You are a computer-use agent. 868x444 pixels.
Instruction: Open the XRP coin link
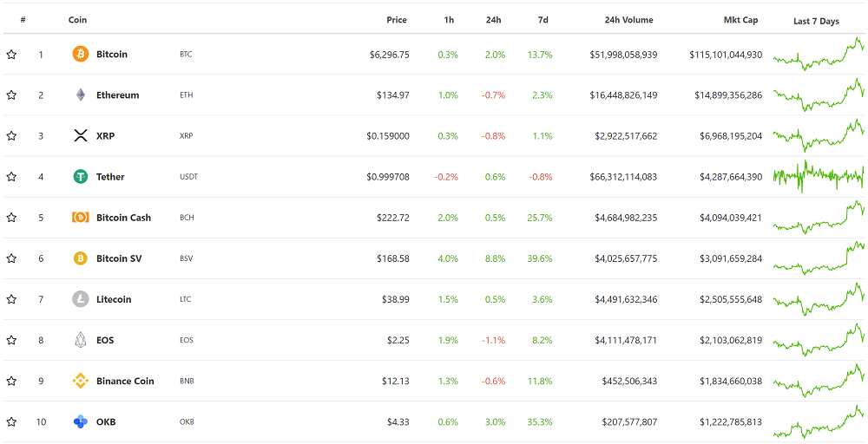105,135
